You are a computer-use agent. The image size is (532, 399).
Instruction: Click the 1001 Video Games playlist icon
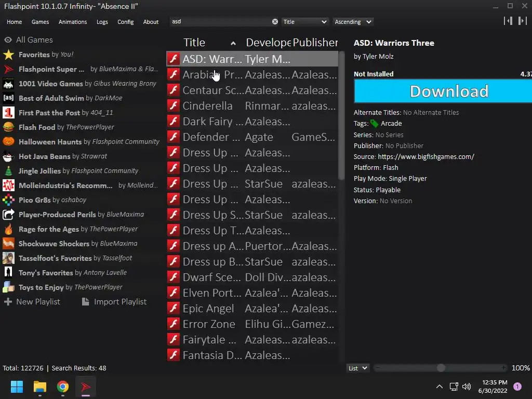click(x=8, y=84)
